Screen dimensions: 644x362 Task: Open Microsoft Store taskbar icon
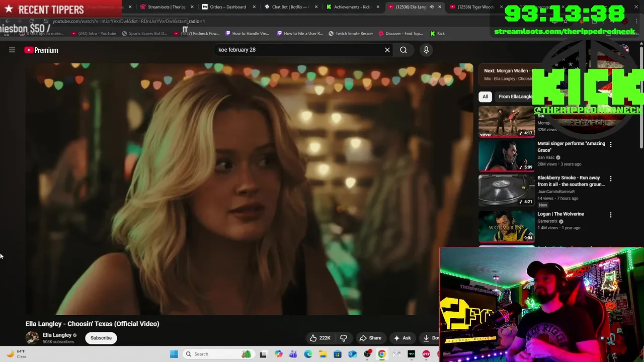[338, 354]
